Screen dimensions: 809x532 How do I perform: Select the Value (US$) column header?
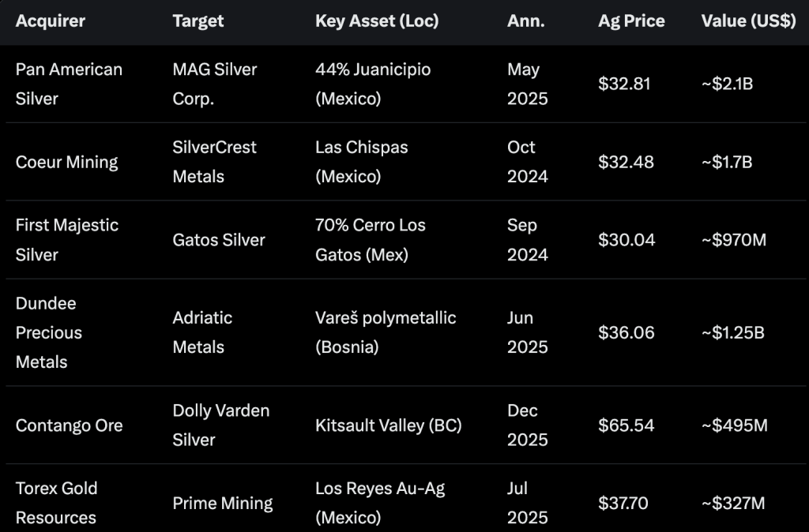(748, 21)
